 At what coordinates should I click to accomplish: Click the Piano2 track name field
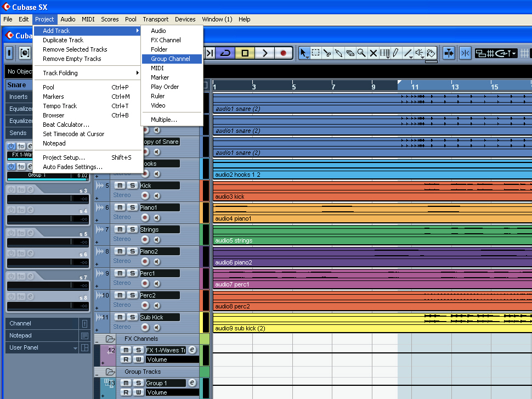coord(160,251)
